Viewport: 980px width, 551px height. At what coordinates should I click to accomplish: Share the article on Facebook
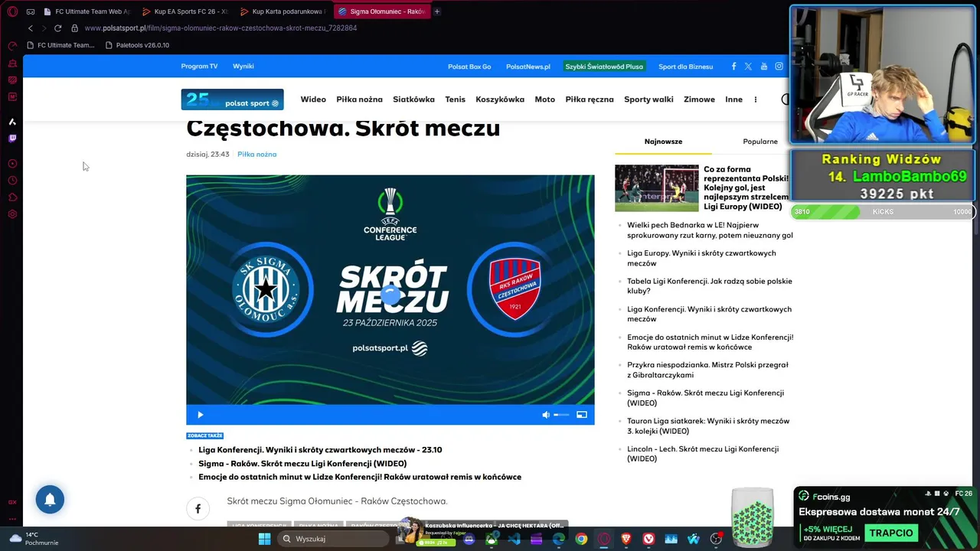198,508
